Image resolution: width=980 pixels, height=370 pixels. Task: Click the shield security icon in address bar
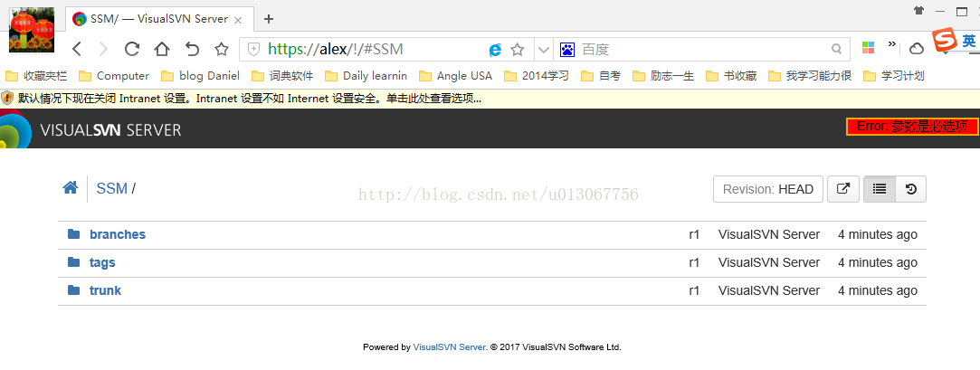tap(253, 50)
